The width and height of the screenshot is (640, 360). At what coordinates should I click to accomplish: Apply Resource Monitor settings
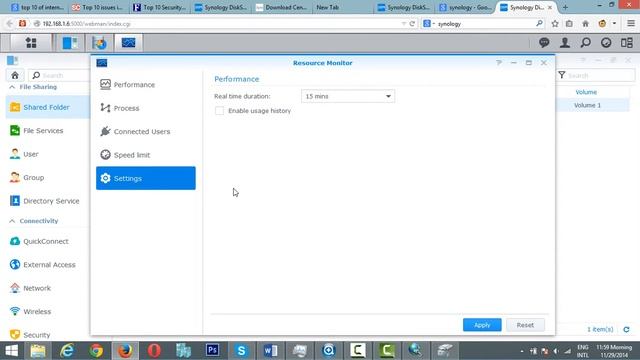tap(482, 325)
